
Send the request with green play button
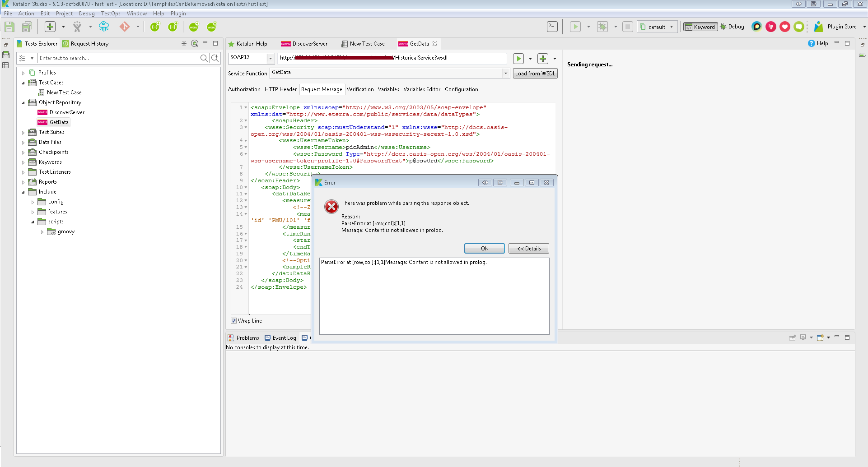tap(518, 59)
